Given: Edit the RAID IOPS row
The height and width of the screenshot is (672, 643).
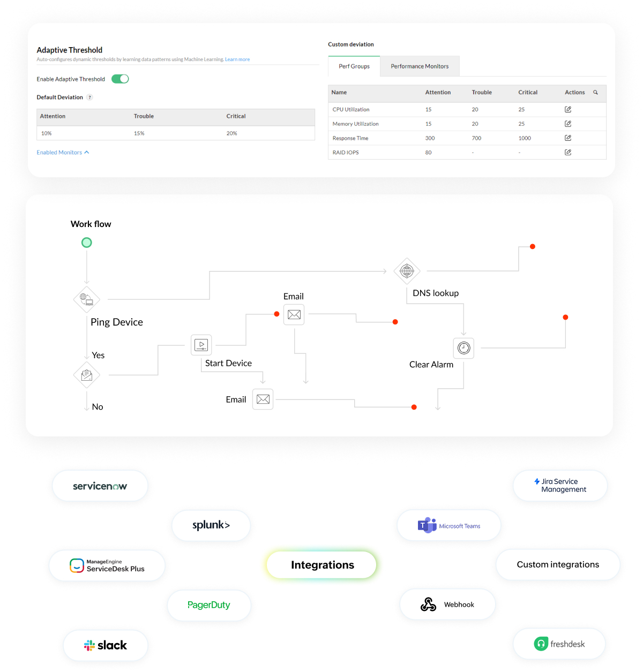Looking at the screenshot, I should [568, 153].
